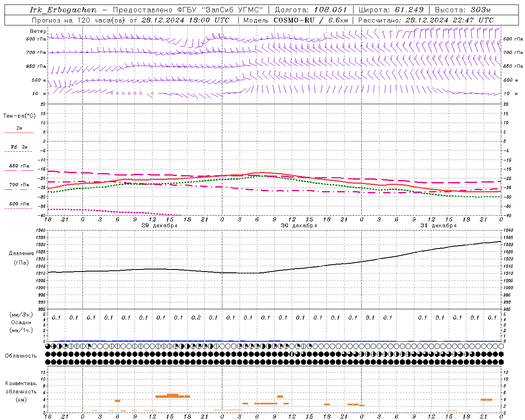Click the "(км)" unit label for convective clouds
The height and width of the screenshot is (420, 525).
[x=21, y=399]
